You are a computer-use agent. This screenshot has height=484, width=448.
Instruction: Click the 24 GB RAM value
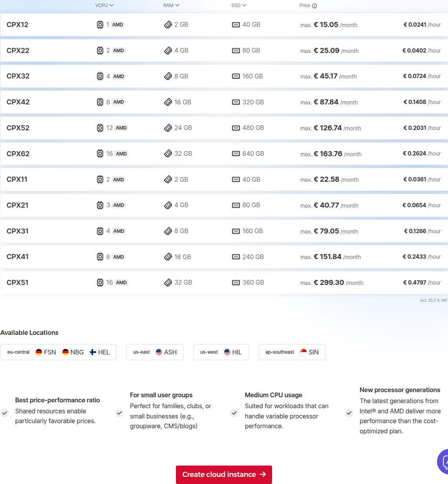(183, 128)
